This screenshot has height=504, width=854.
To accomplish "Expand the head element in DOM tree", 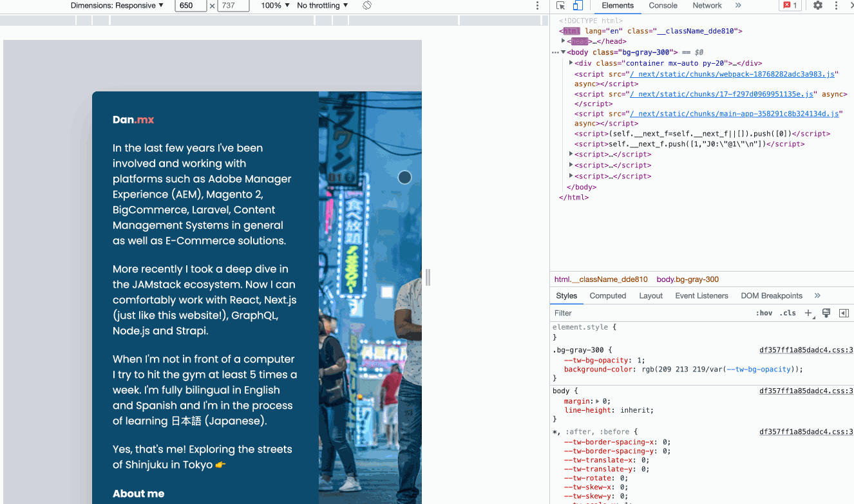I will [563, 41].
